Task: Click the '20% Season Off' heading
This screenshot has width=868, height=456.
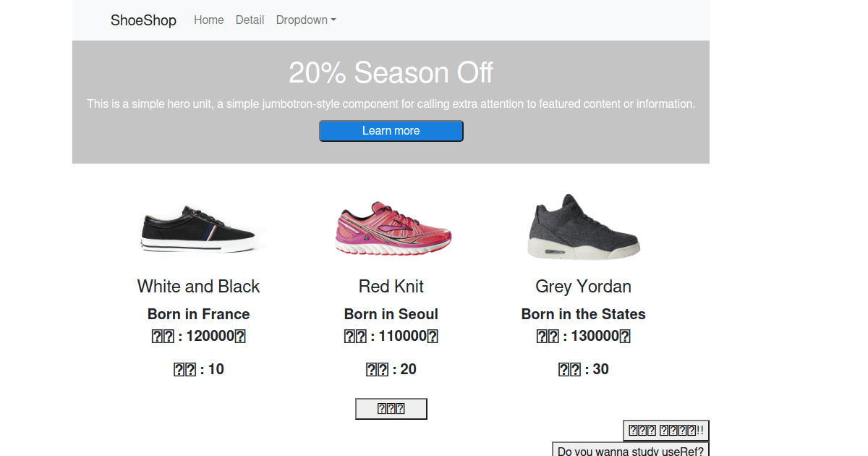Action: 391,72
